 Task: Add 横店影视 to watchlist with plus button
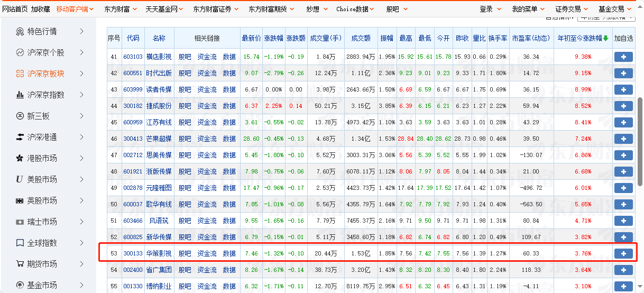[623, 57]
